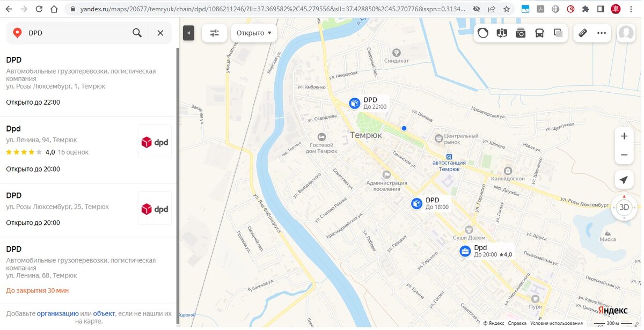644x330 pixels.
Task: Click the grey globe browser extension icon
Action: (555, 9)
